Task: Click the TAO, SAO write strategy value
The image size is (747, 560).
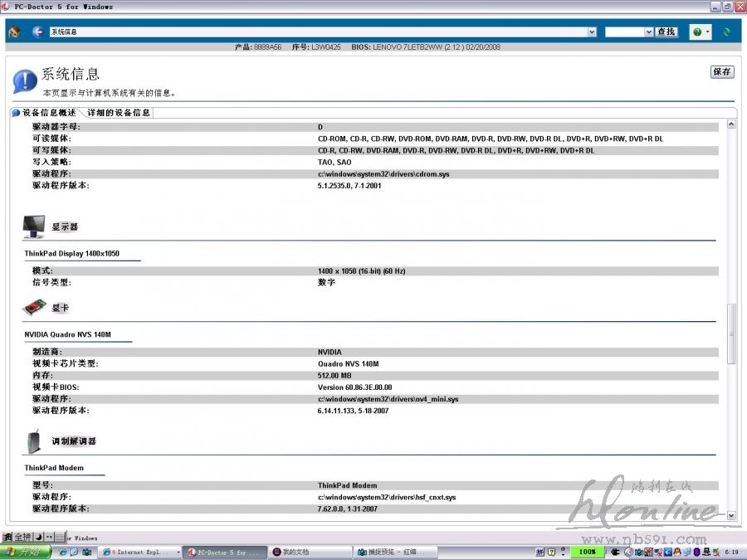Action: click(334, 163)
